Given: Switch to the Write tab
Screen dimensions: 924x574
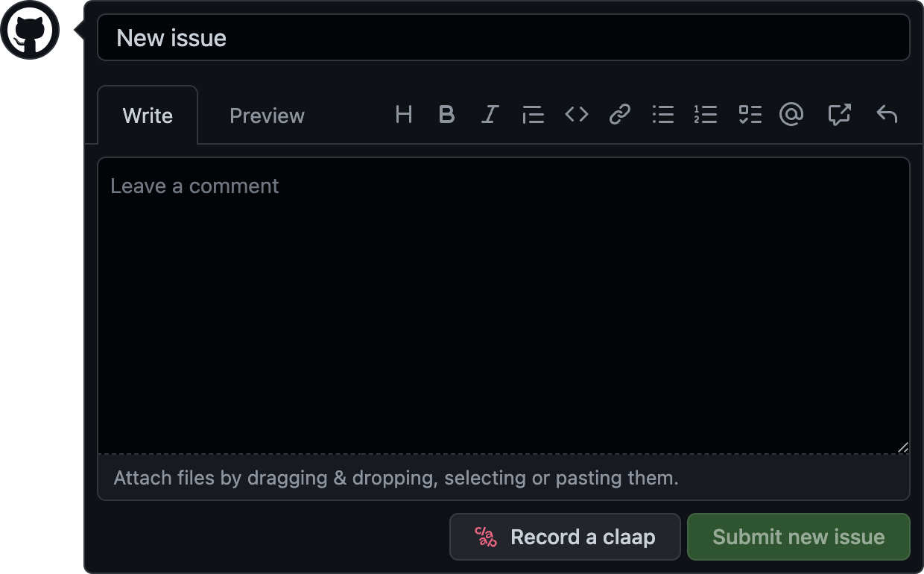Looking at the screenshot, I should coord(148,116).
